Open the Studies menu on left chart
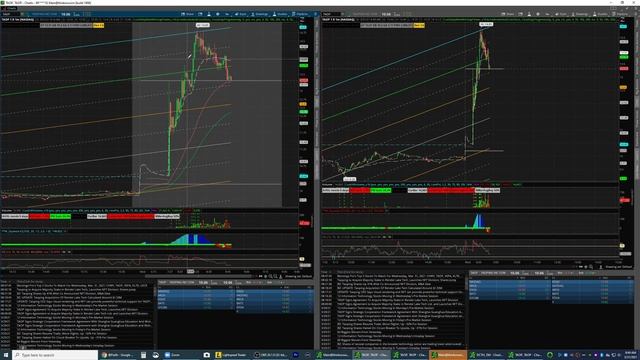The image size is (640, 360). coord(280,14)
